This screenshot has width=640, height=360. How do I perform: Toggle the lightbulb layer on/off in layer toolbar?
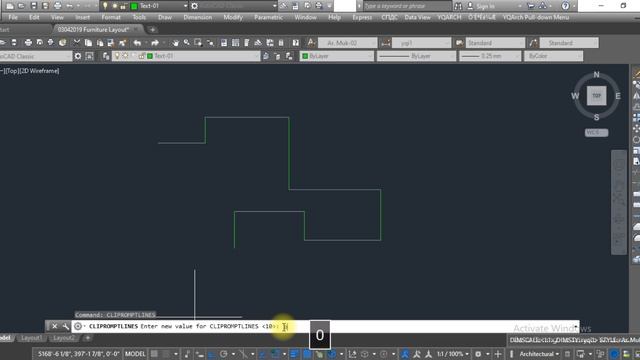point(117,56)
